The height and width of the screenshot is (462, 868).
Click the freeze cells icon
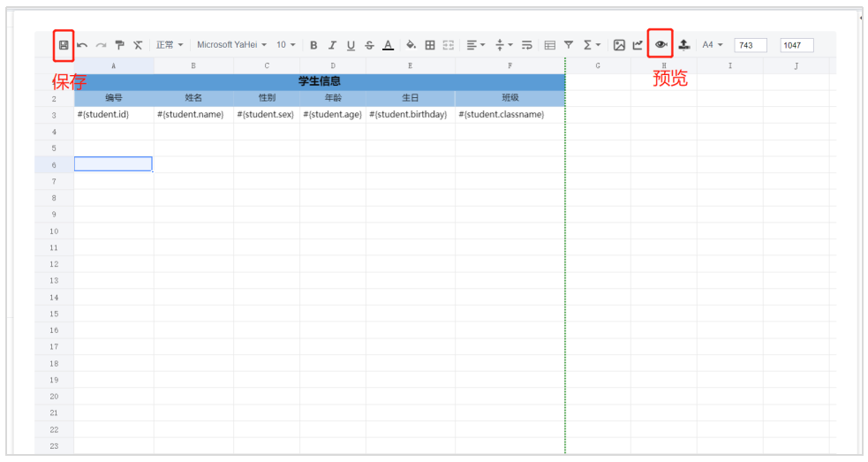[550, 45]
